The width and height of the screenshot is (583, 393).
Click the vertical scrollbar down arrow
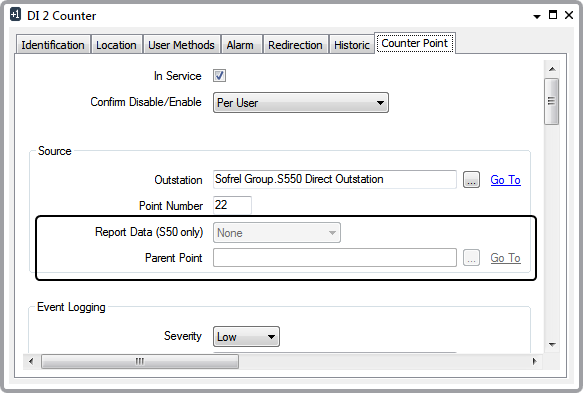[x=552, y=345]
